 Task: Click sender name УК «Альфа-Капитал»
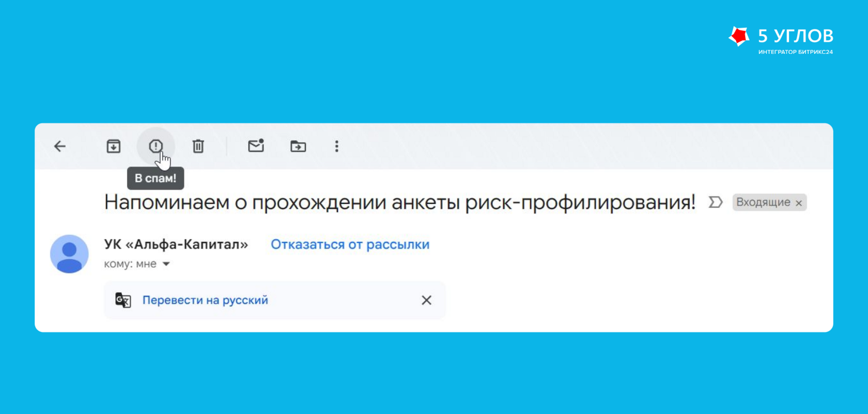click(176, 244)
